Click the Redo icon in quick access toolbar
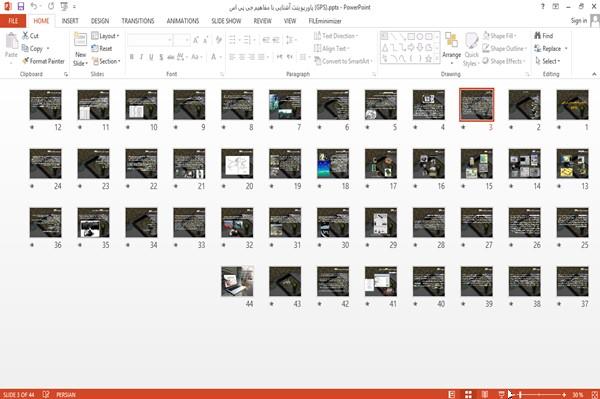This screenshot has width=600, height=399. 51,6
